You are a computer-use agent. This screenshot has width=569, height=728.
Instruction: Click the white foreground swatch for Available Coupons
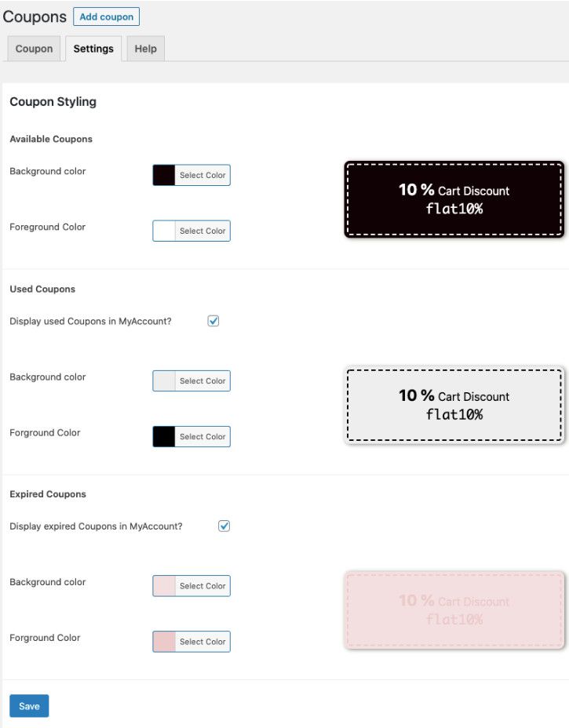(165, 231)
